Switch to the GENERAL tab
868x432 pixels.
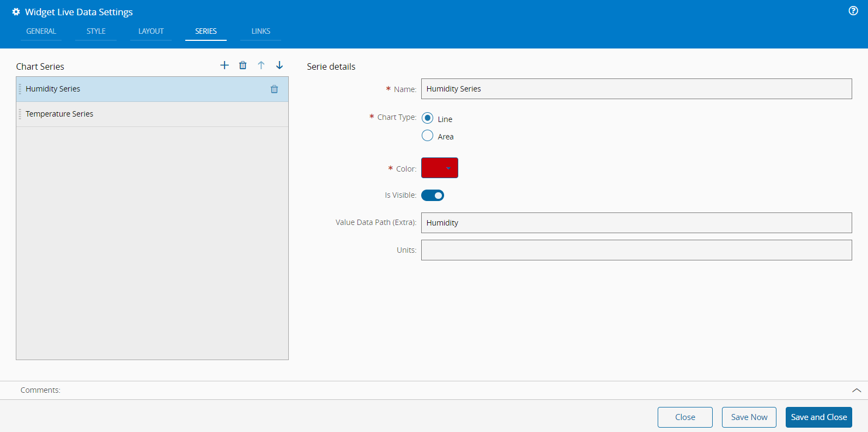tap(41, 31)
